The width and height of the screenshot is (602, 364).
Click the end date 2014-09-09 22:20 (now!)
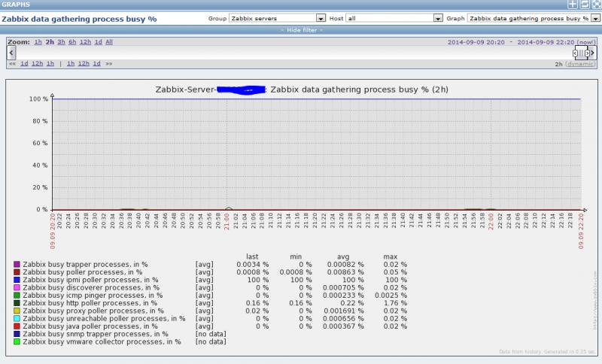click(557, 42)
